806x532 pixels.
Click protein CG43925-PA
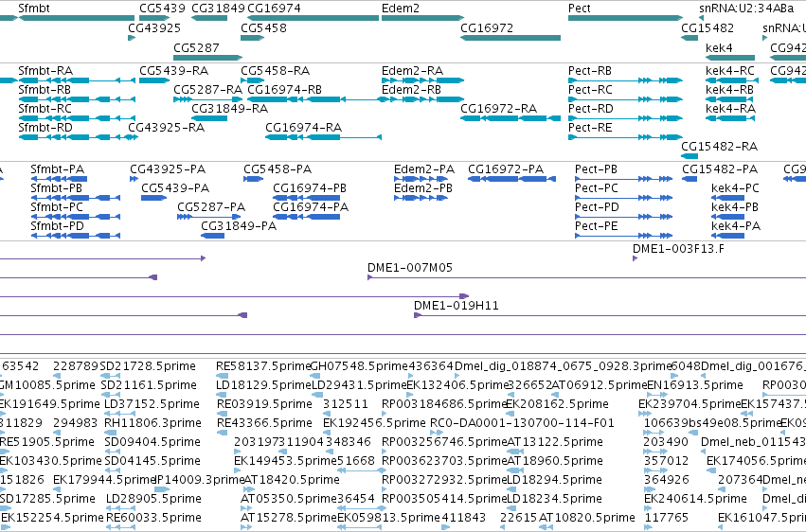134,179
